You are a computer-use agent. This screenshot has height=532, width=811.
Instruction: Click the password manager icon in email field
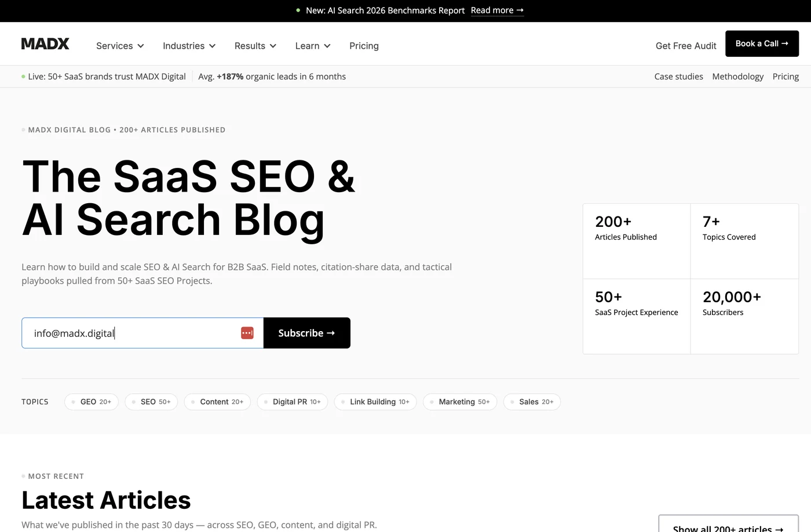click(x=247, y=333)
